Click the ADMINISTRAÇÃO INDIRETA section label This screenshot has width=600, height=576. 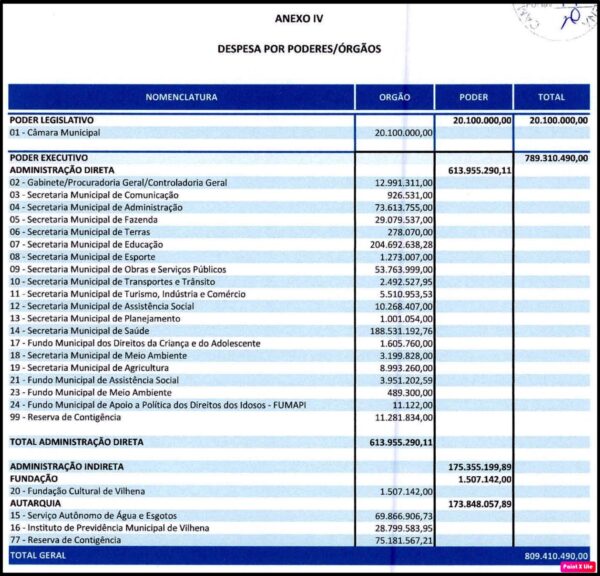pos(66,466)
